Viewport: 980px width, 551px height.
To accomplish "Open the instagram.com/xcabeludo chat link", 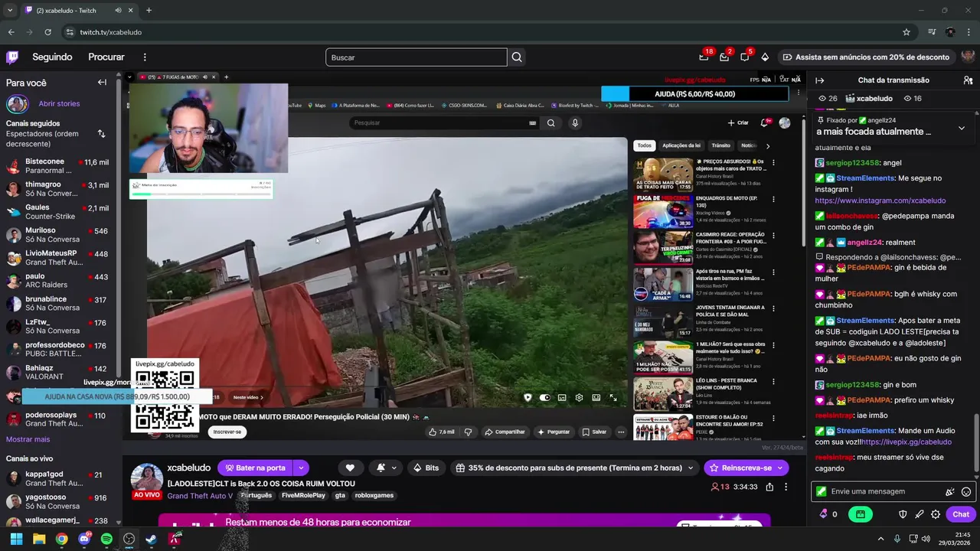I will pyautogui.click(x=880, y=201).
